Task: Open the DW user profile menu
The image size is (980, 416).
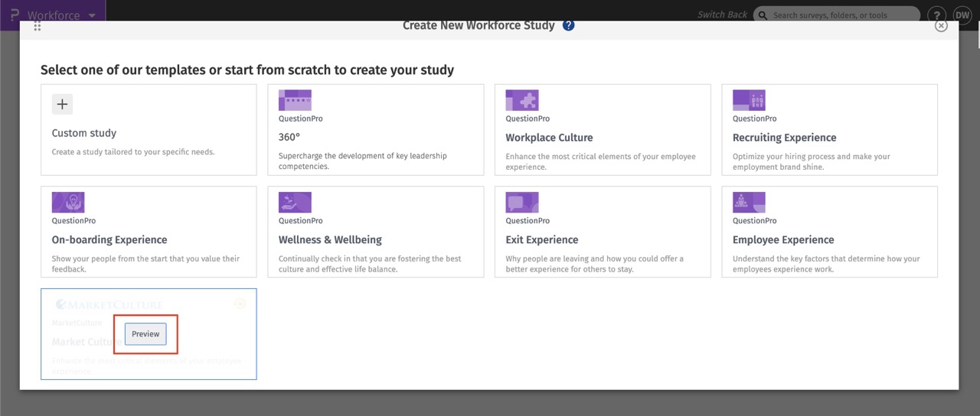Action: click(x=962, y=15)
